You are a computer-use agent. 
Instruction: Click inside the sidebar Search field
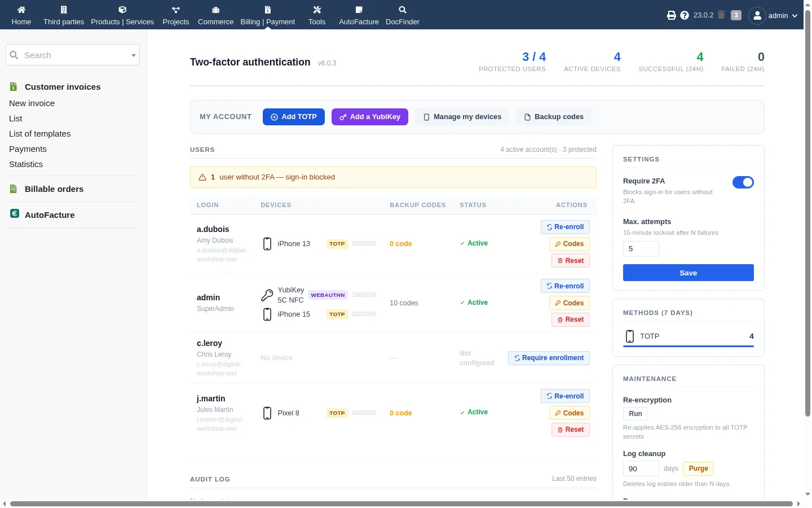pyautogui.click(x=73, y=55)
